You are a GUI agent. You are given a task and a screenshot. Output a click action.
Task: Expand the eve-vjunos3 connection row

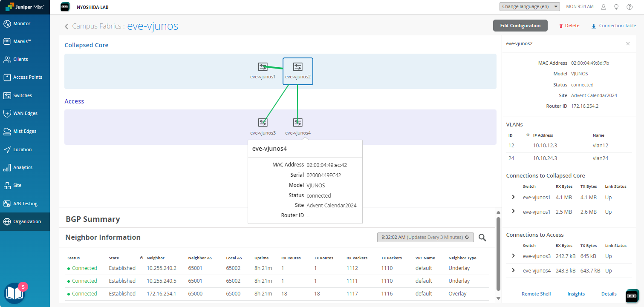coord(513,256)
